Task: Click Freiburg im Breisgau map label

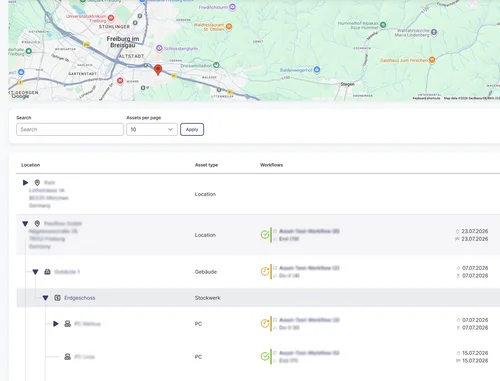Action: [123, 42]
